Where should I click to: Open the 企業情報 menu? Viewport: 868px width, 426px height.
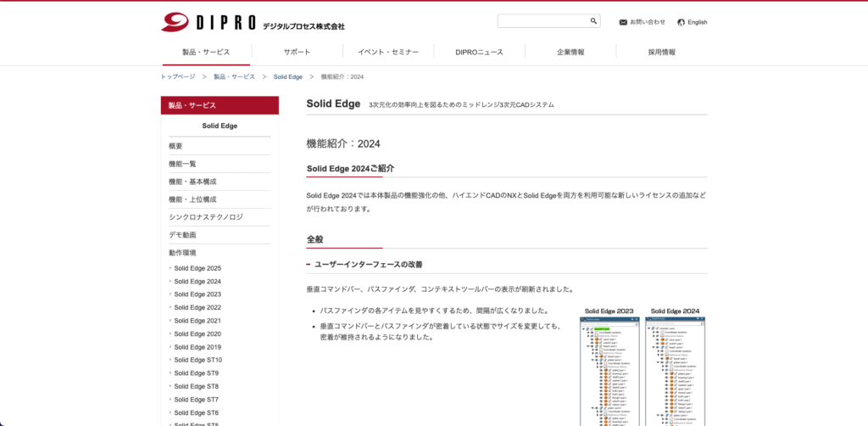pyautogui.click(x=570, y=52)
